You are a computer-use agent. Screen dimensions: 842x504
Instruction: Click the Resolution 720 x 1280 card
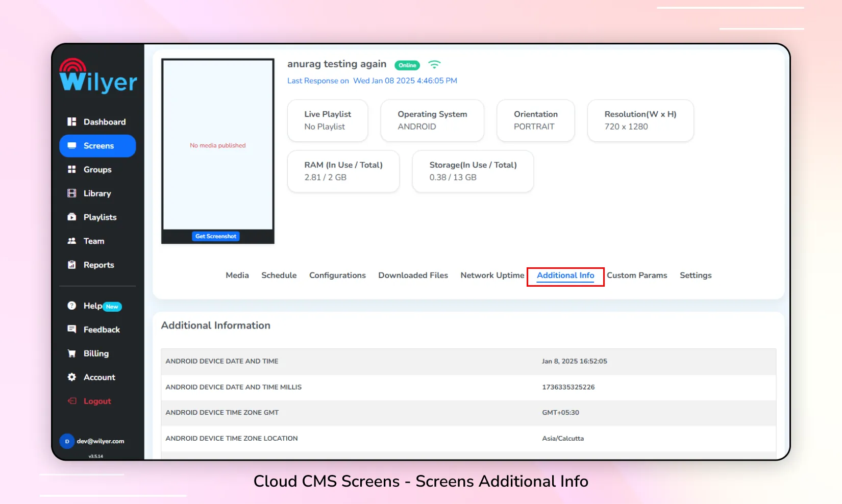click(640, 120)
